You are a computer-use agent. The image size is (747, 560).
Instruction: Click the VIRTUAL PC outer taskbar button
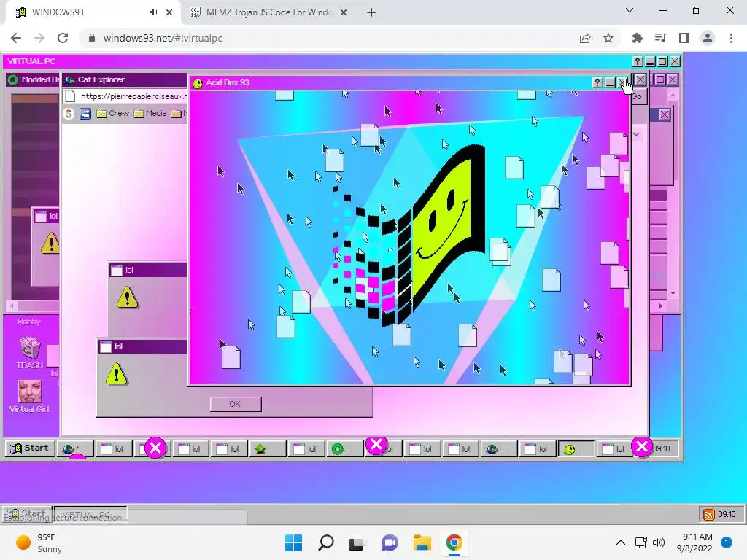click(90, 514)
